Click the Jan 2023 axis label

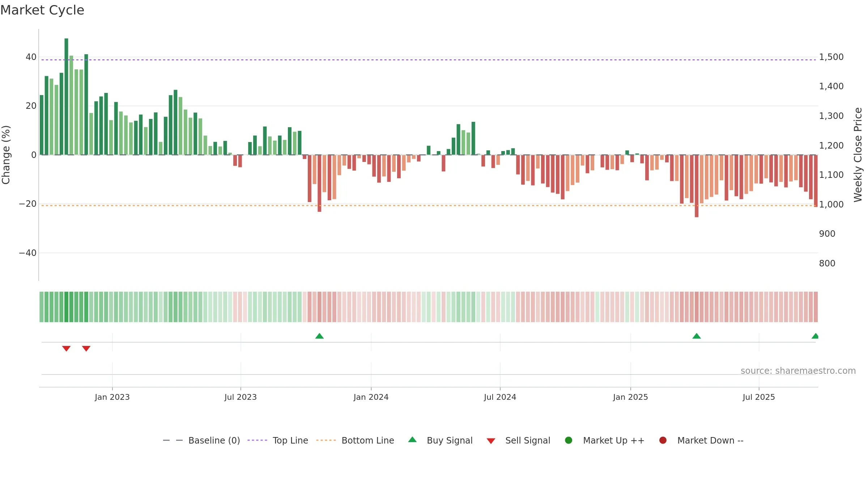[112, 397]
